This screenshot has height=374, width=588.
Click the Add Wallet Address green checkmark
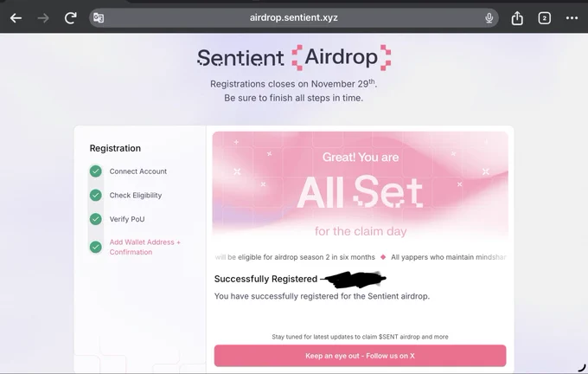point(96,247)
